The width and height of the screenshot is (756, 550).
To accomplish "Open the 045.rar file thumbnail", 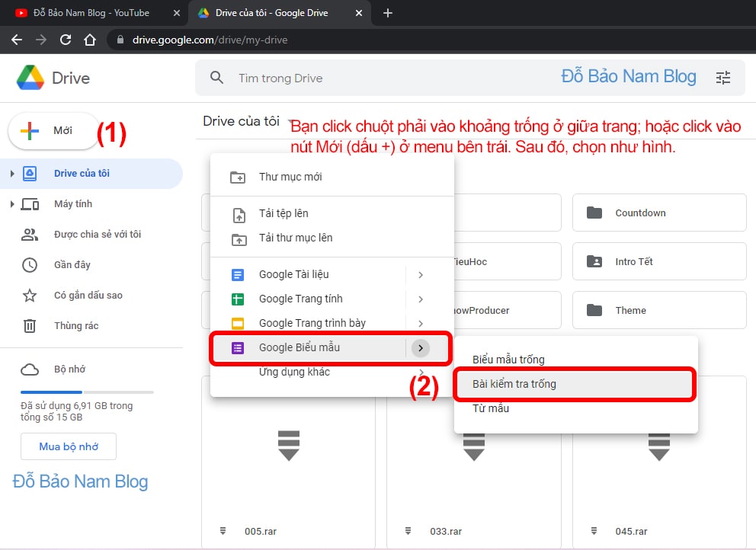I will pos(659,462).
